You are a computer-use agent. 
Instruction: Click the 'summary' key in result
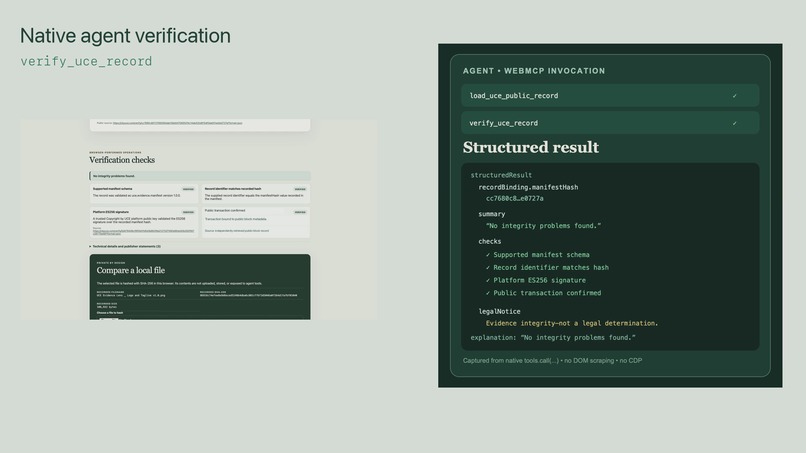point(491,214)
